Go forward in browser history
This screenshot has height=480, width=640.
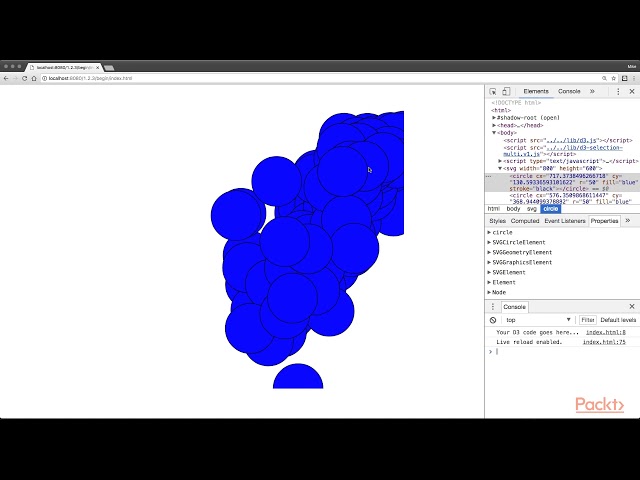[16, 78]
